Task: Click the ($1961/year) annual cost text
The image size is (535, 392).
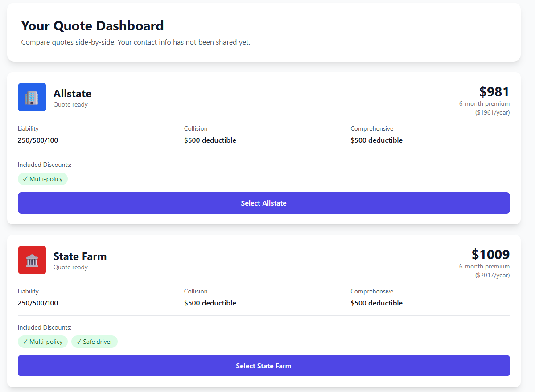Action: (492, 112)
